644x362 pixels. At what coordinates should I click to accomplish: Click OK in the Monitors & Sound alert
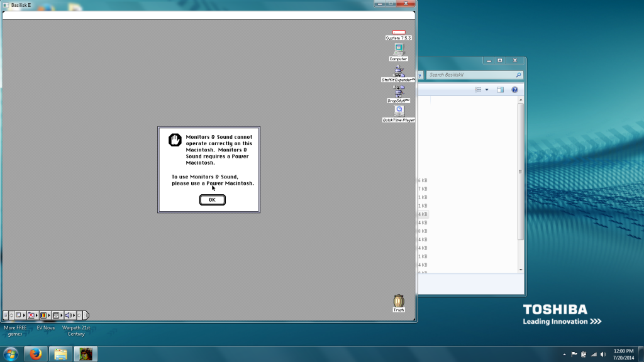(213, 200)
